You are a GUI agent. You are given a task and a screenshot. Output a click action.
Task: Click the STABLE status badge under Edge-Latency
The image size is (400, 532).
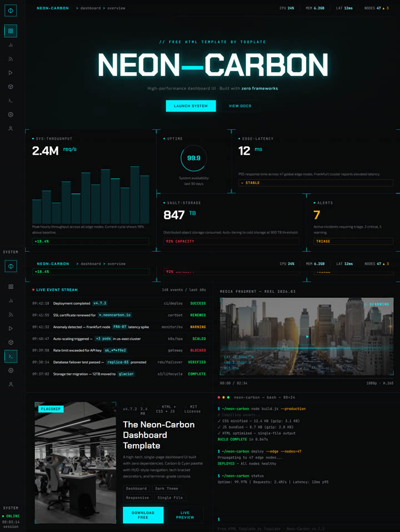[316, 183]
